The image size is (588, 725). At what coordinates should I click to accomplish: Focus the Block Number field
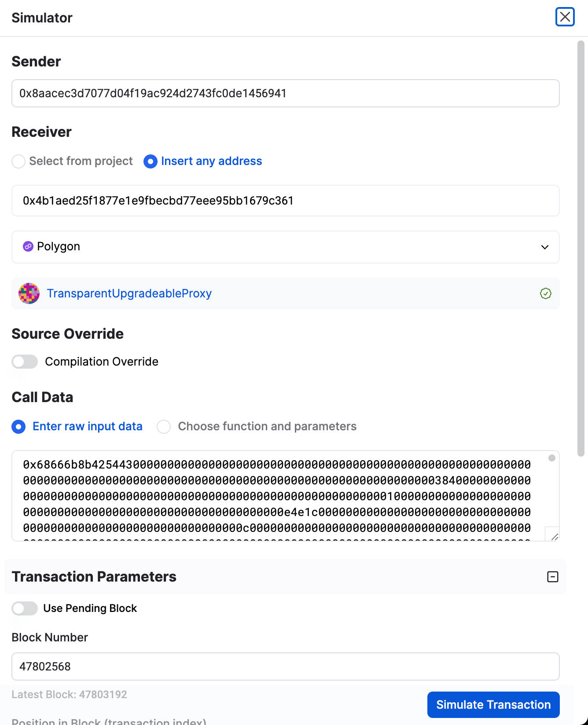point(285,666)
